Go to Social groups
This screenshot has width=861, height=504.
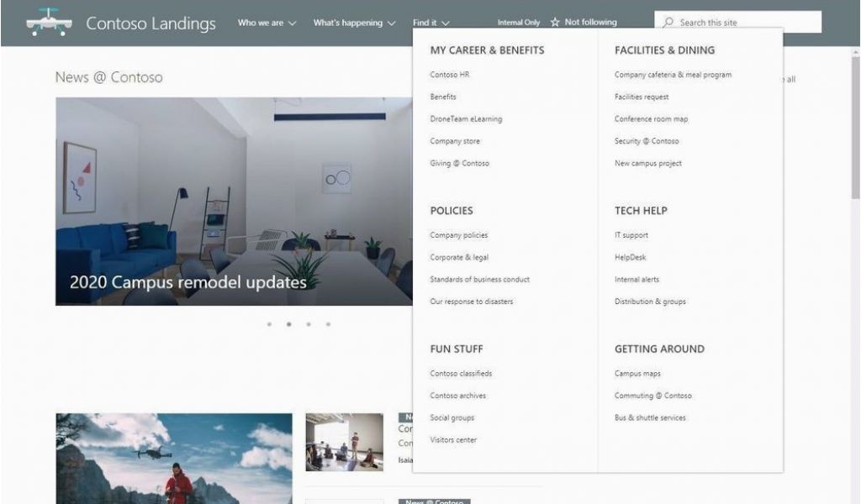tap(452, 417)
